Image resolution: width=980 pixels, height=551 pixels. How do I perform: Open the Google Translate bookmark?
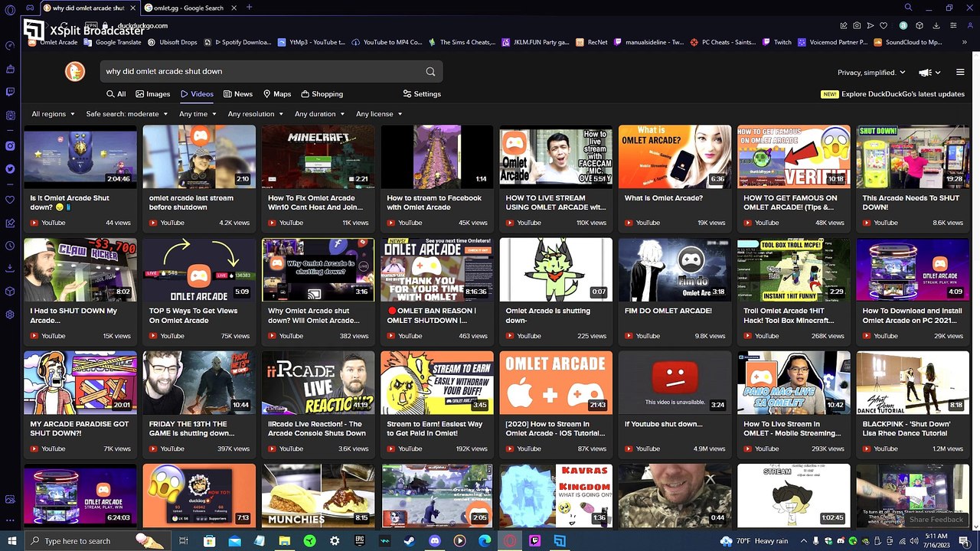tap(113, 42)
